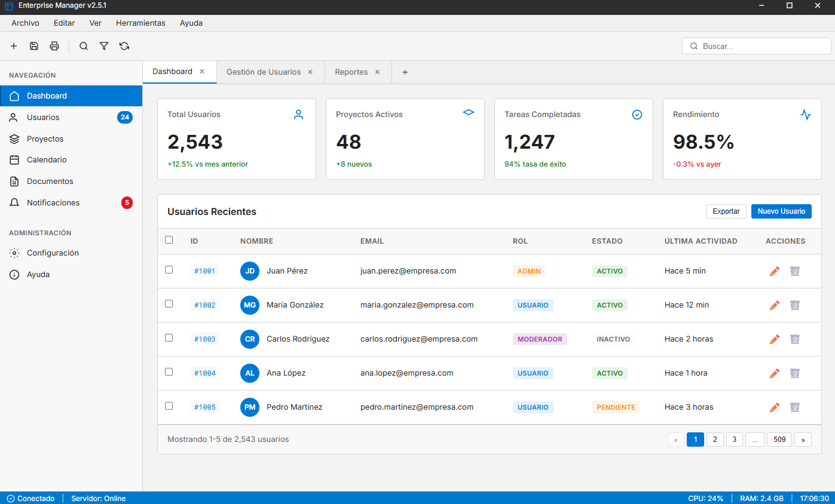835x504 pixels.
Task: Open Calendario in the sidebar
Action: pyautogui.click(x=71, y=160)
